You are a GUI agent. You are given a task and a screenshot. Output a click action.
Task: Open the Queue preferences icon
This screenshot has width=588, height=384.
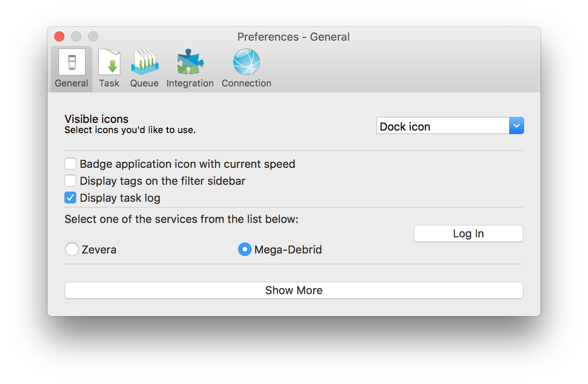(x=144, y=61)
